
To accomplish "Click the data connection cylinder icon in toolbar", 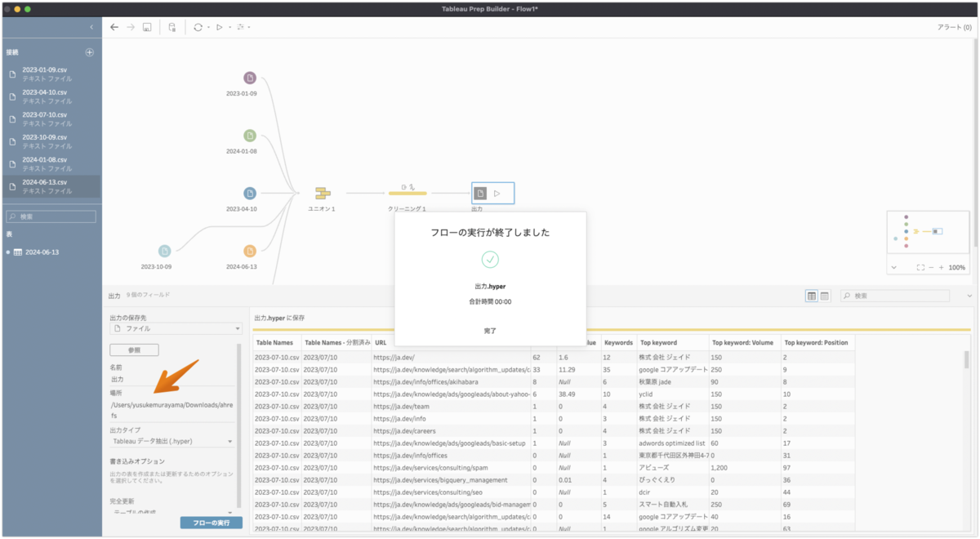I will (x=172, y=27).
